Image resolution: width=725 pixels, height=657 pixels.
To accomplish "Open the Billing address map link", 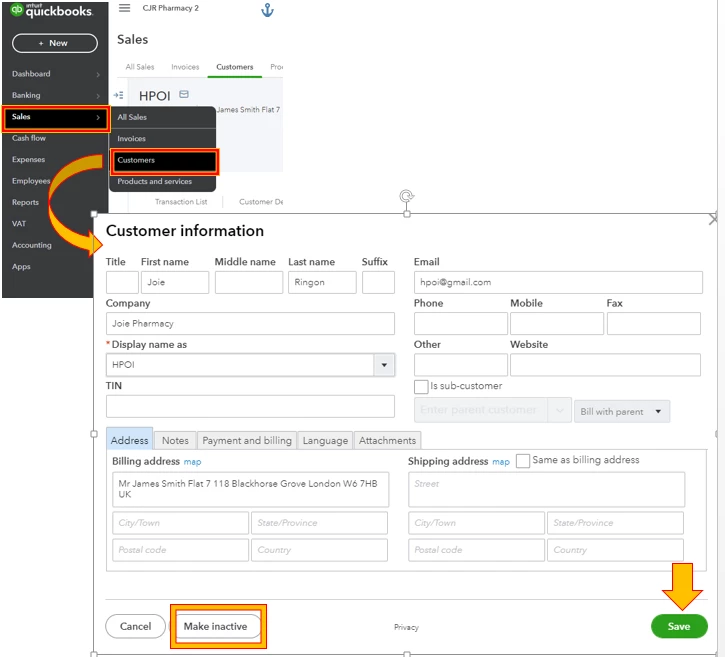I will [x=192, y=462].
